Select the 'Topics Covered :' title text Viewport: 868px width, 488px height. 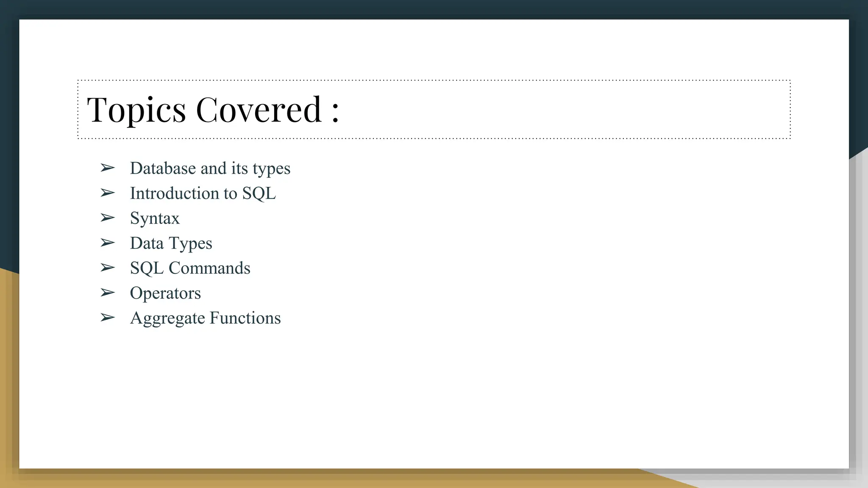click(213, 110)
